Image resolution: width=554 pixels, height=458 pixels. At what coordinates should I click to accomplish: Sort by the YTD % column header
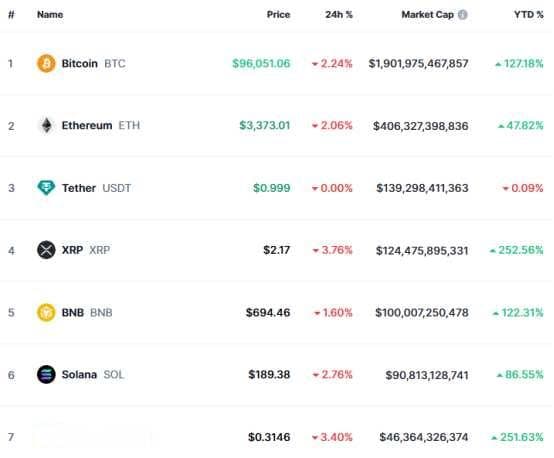(529, 14)
